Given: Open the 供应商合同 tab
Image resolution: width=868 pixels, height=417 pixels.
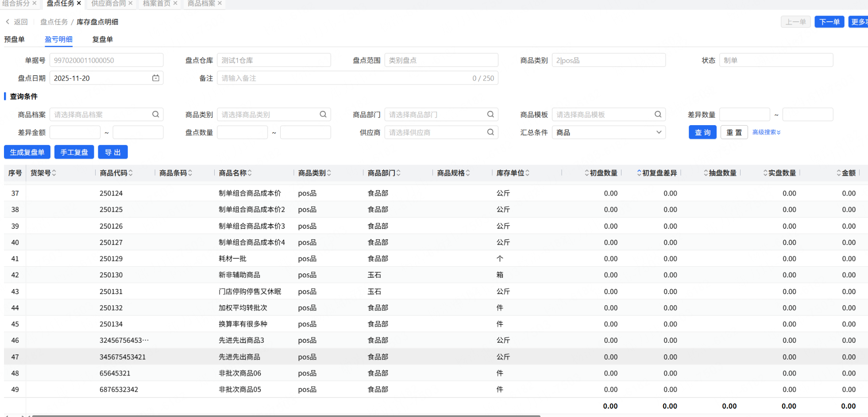Looking at the screenshot, I should click(108, 3).
